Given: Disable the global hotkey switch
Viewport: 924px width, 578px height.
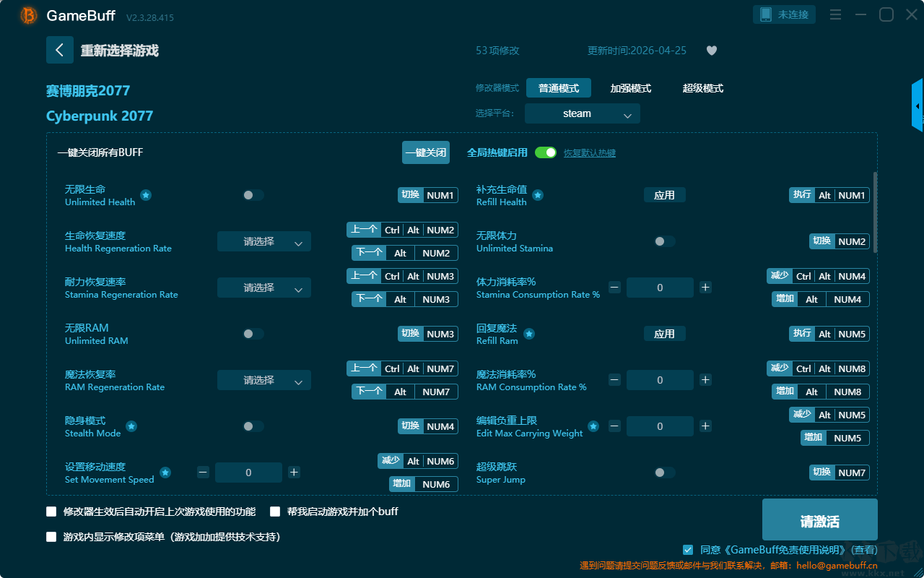Looking at the screenshot, I should (546, 152).
